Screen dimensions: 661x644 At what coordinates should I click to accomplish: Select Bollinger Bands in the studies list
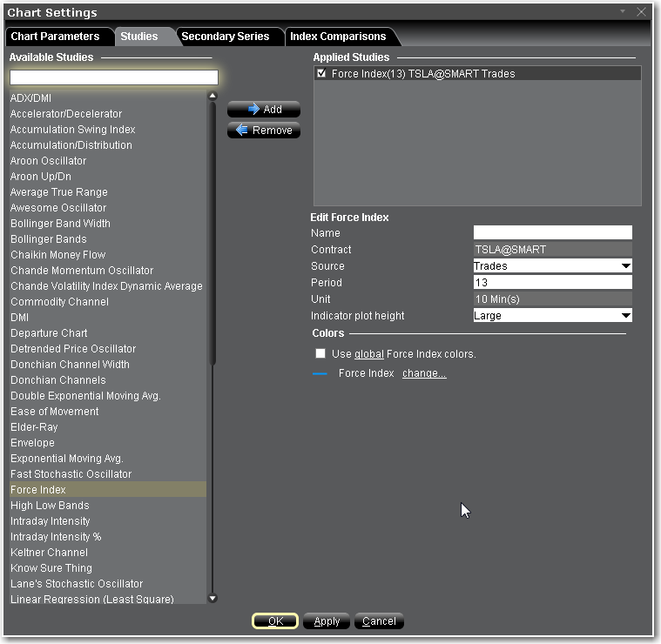49,239
